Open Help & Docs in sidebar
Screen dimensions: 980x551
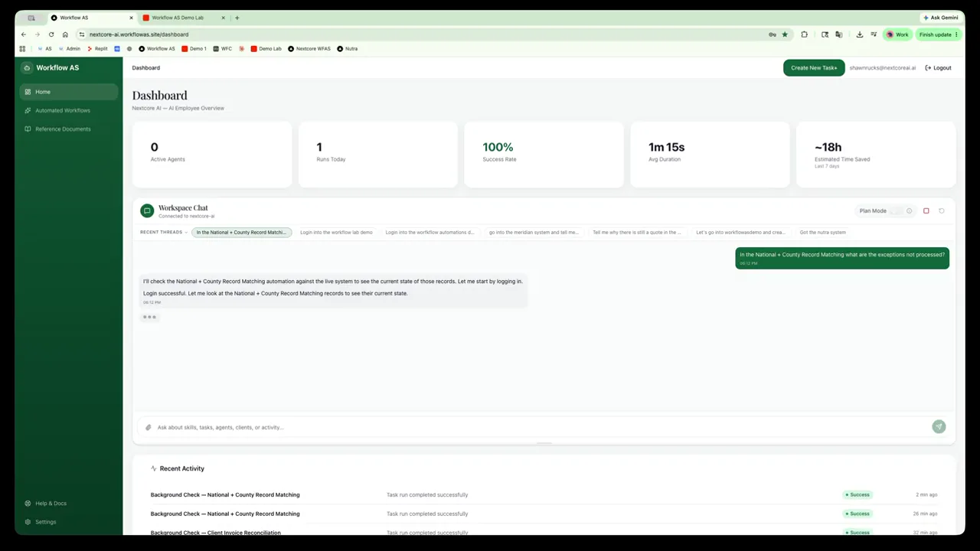pyautogui.click(x=69, y=504)
